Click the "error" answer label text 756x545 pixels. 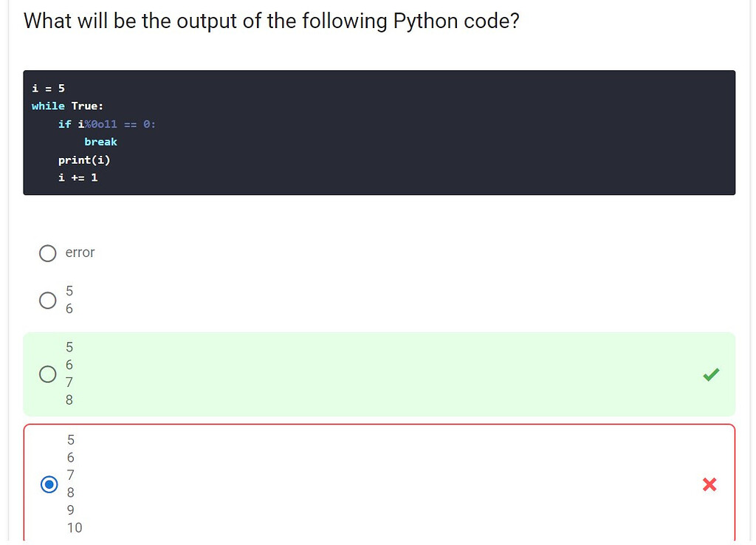pyautogui.click(x=80, y=253)
